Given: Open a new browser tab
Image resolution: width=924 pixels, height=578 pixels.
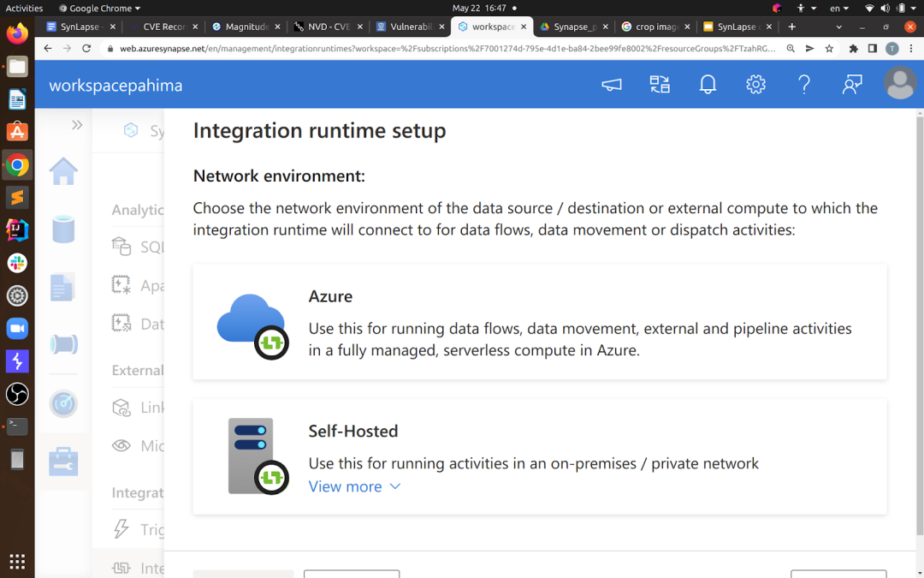Looking at the screenshot, I should 792,27.
